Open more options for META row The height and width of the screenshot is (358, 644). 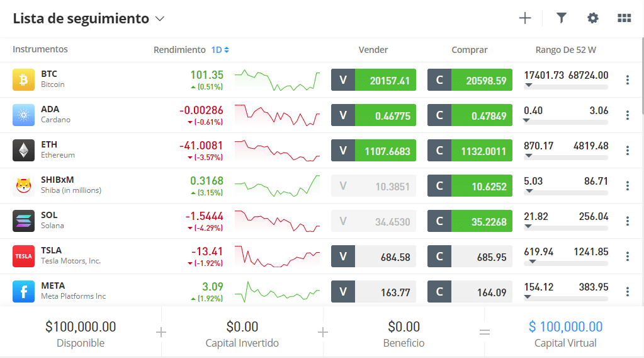pyautogui.click(x=628, y=292)
